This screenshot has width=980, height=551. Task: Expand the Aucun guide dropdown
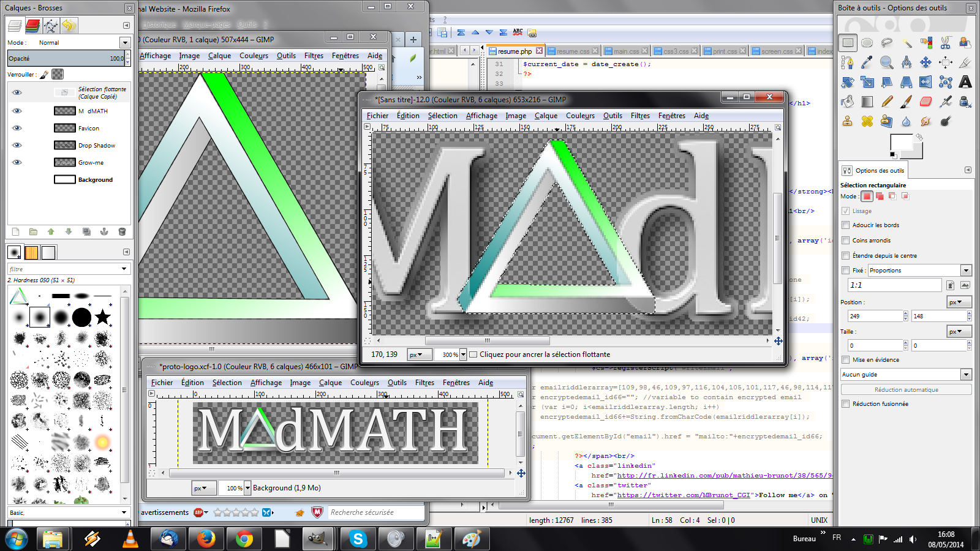(x=966, y=375)
